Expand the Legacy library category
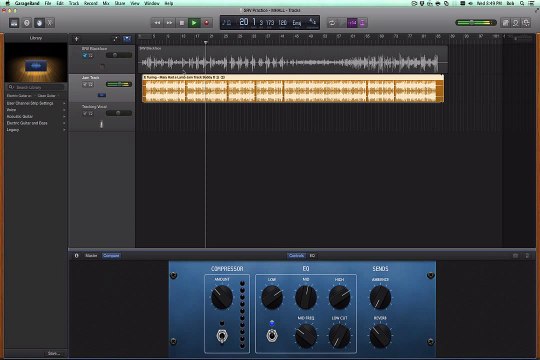Image resolution: width=540 pixels, height=360 pixels. (36, 130)
